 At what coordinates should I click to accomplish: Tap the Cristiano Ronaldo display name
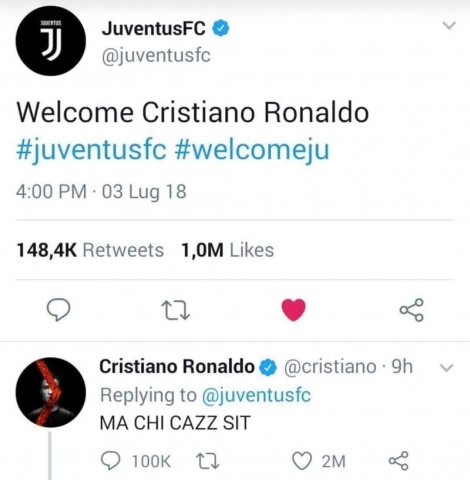click(177, 367)
